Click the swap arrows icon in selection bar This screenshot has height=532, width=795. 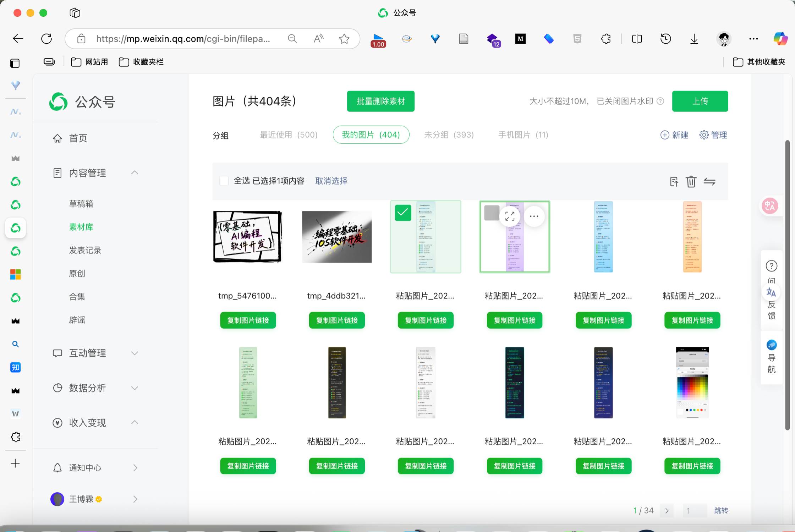(709, 182)
